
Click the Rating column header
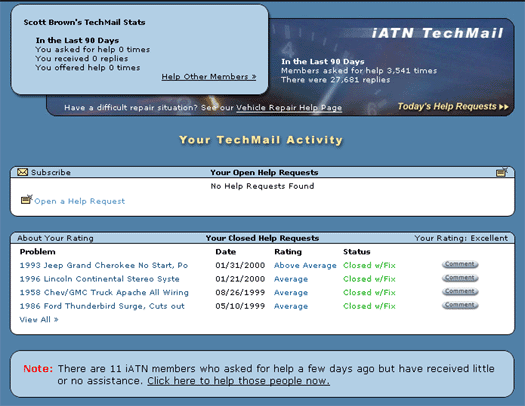coord(288,252)
